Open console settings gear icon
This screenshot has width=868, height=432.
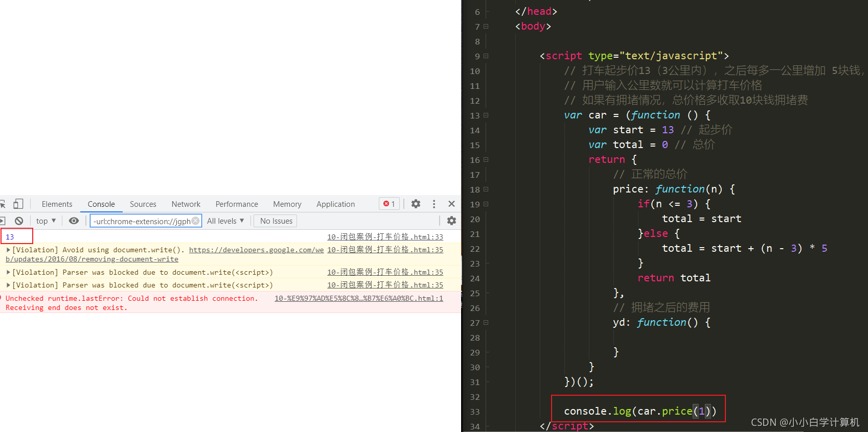click(451, 221)
